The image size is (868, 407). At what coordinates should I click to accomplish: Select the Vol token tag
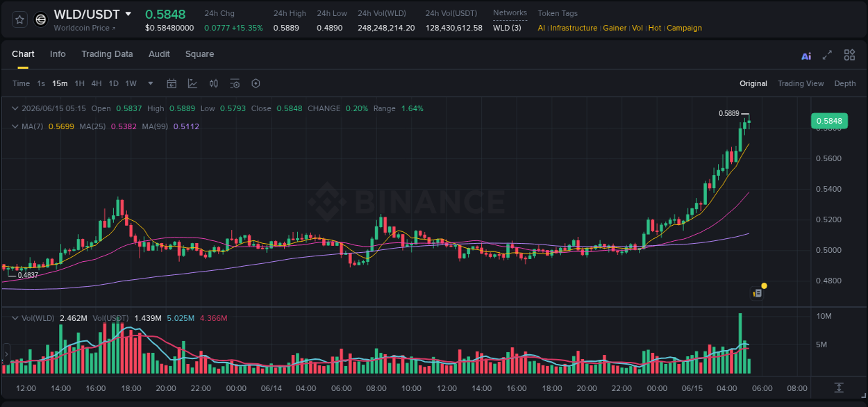click(x=637, y=28)
